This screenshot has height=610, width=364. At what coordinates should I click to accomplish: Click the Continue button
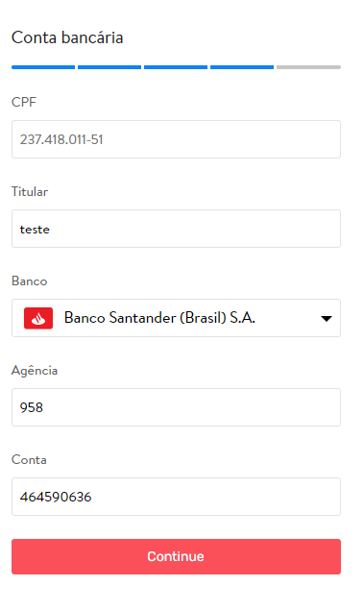176,557
